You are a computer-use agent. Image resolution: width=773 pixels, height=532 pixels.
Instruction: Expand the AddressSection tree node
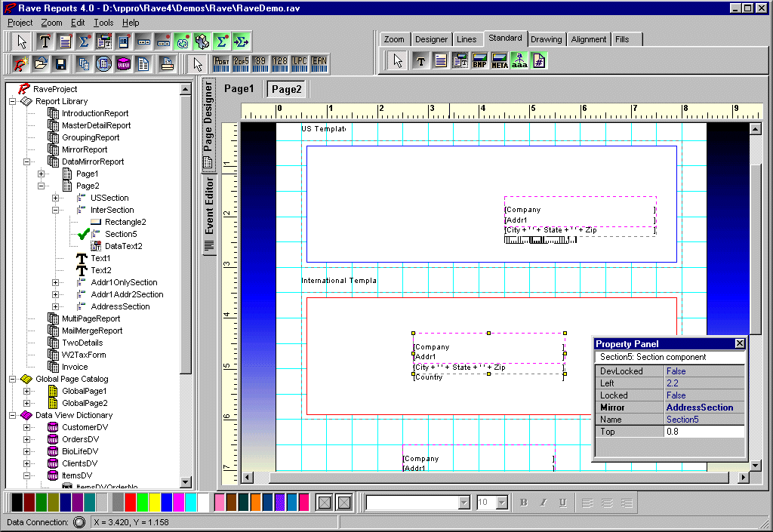click(56, 307)
